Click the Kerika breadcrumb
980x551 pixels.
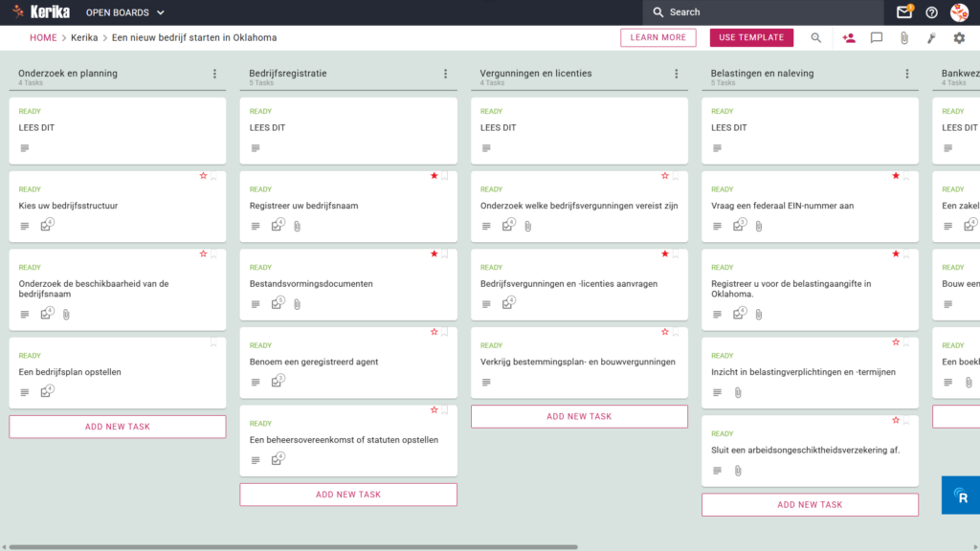[x=84, y=37]
